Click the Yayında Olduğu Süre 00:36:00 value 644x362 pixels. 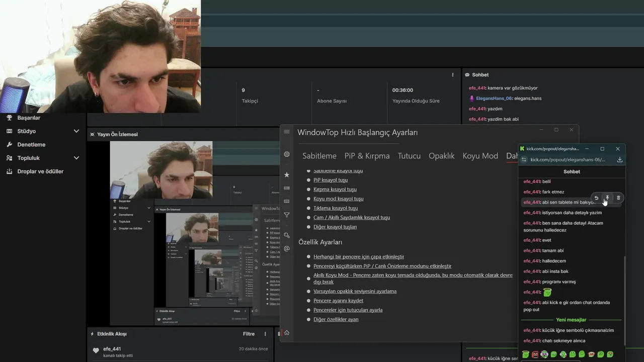coord(403,90)
